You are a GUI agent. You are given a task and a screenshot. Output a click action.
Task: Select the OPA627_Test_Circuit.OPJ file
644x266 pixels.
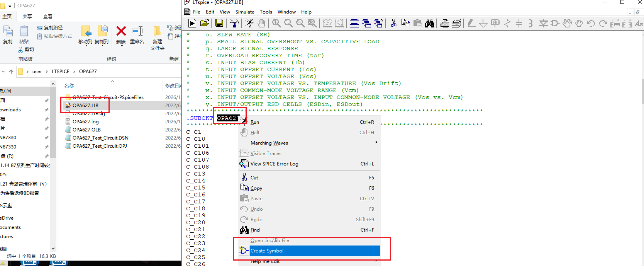tap(100, 146)
